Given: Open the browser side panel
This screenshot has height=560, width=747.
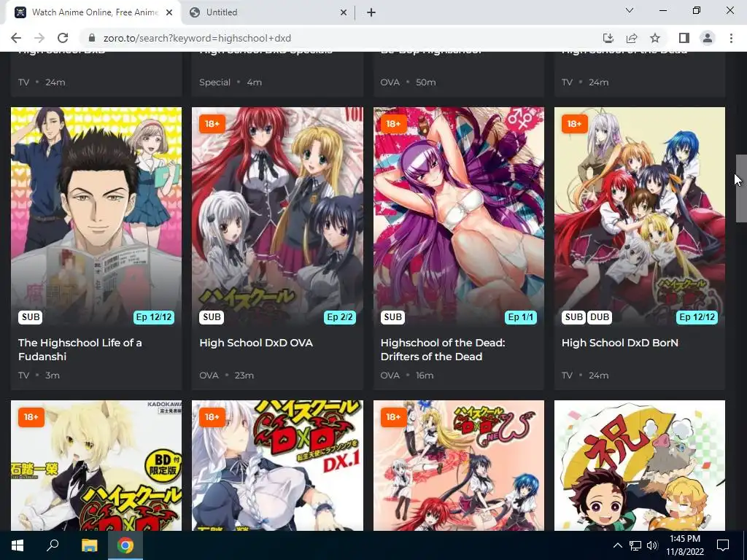Looking at the screenshot, I should coord(684,38).
